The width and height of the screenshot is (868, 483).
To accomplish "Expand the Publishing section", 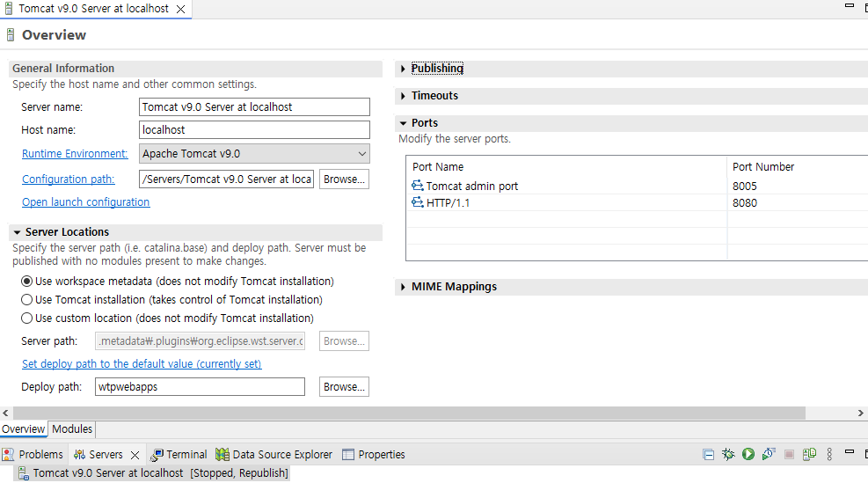I will click(x=403, y=69).
